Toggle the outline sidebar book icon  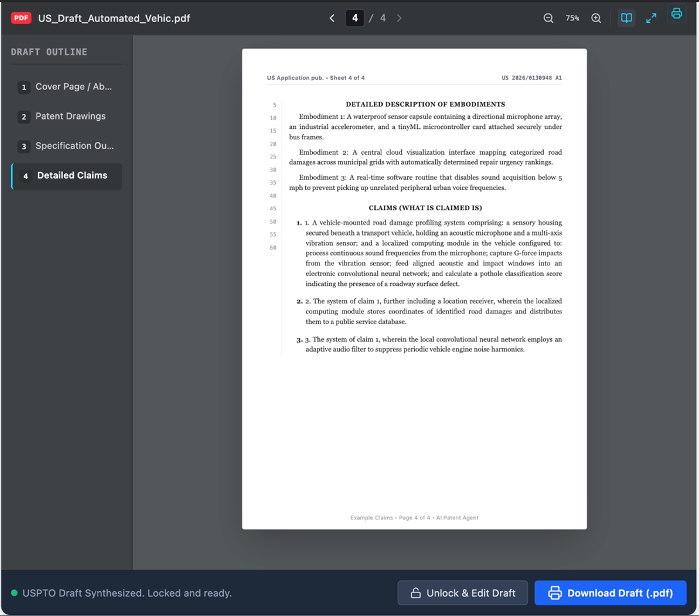[626, 18]
